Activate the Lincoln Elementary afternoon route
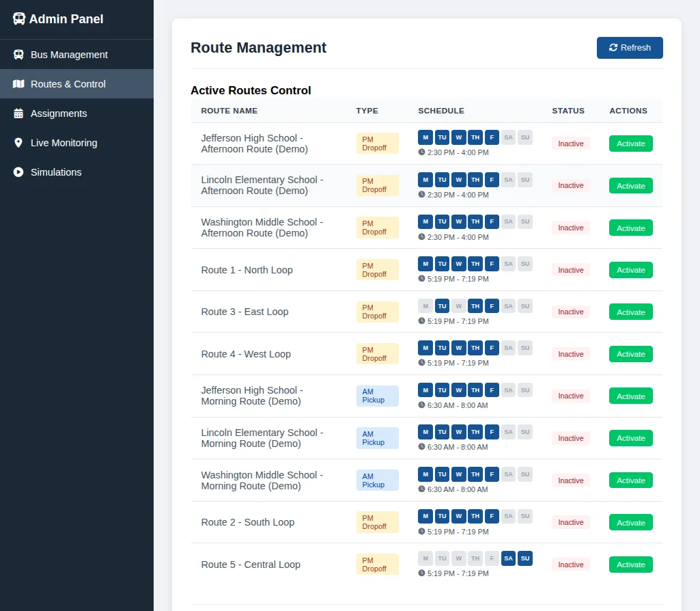Viewport: 700px width, 611px height. tap(630, 185)
